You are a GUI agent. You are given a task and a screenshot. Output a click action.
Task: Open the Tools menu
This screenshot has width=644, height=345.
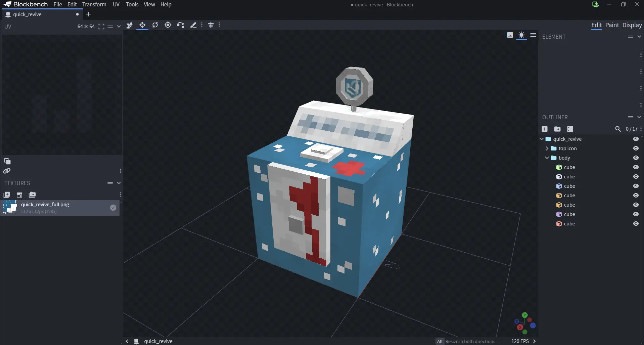click(x=132, y=4)
